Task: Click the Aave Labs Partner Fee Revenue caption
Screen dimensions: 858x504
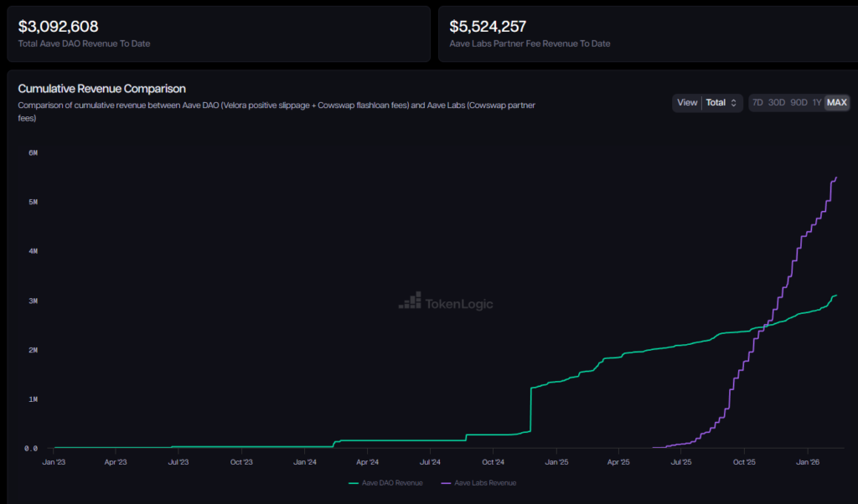Action: [530, 44]
